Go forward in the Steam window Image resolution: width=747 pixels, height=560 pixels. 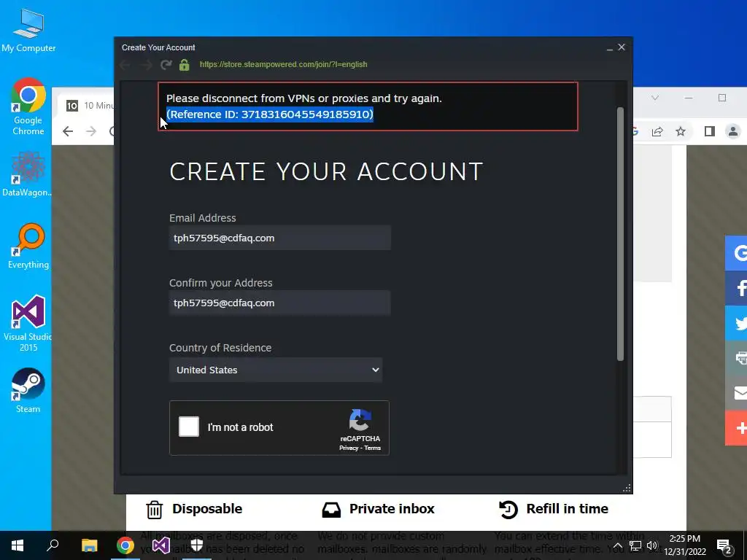[146, 65]
